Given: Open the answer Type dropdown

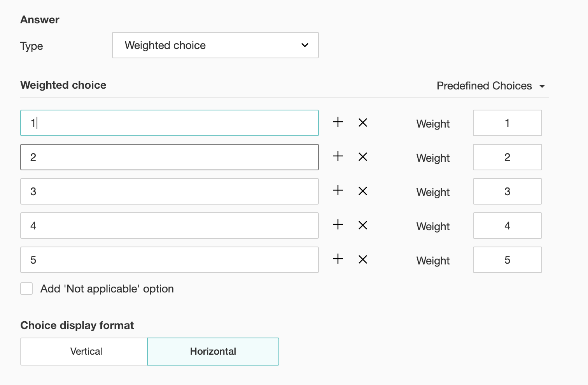Looking at the screenshot, I should [215, 45].
